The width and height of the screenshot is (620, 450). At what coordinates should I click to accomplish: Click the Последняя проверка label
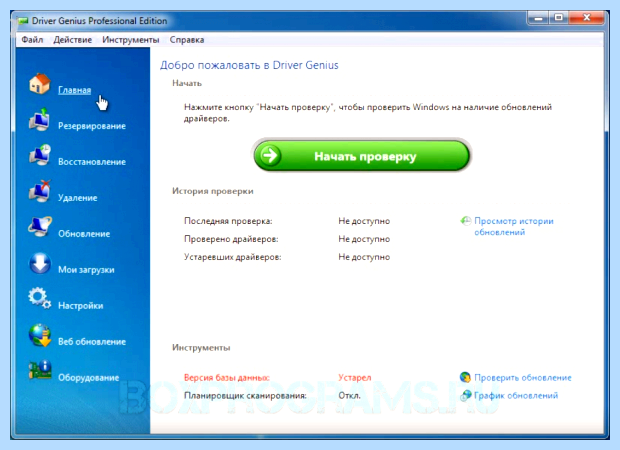pos(228,221)
